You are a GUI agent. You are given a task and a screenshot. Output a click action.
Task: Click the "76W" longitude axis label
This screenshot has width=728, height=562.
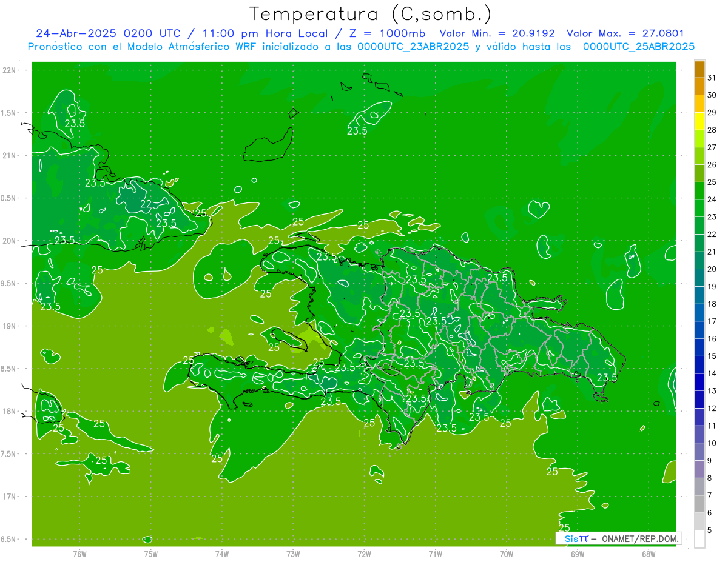click(79, 554)
